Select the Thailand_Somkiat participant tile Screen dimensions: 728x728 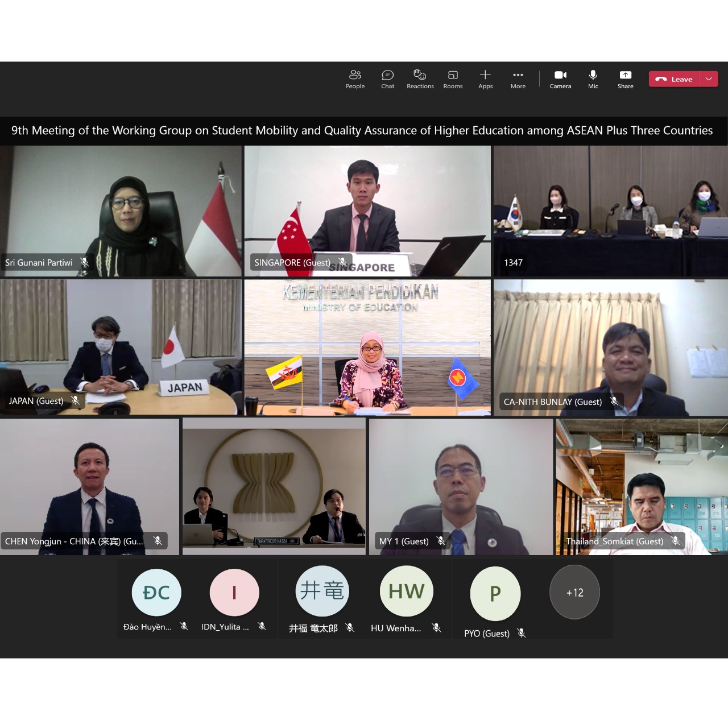click(x=642, y=486)
